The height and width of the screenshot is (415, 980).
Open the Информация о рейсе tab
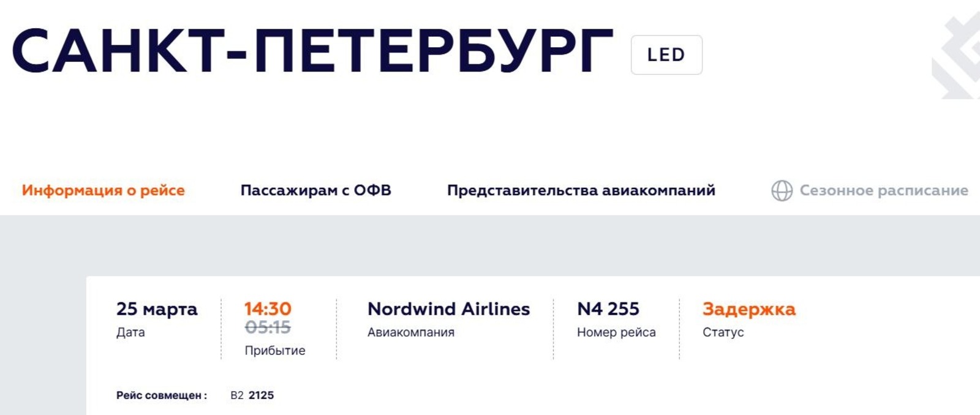[103, 190]
